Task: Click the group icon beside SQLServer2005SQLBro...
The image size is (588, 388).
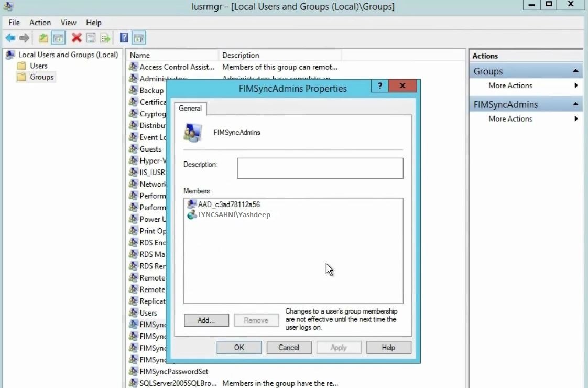Action: coord(133,383)
